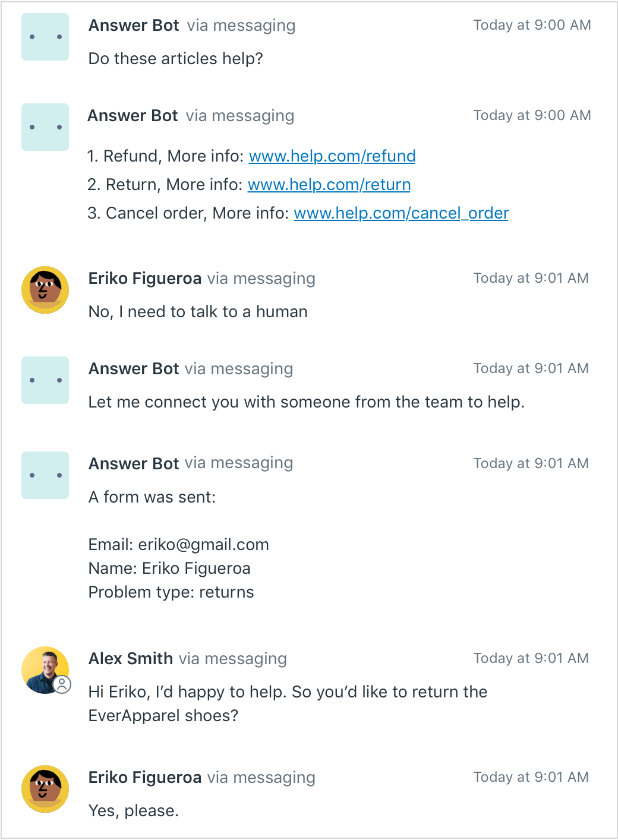Open the www.help.com/refund link
The image size is (618, 840).
333,156
